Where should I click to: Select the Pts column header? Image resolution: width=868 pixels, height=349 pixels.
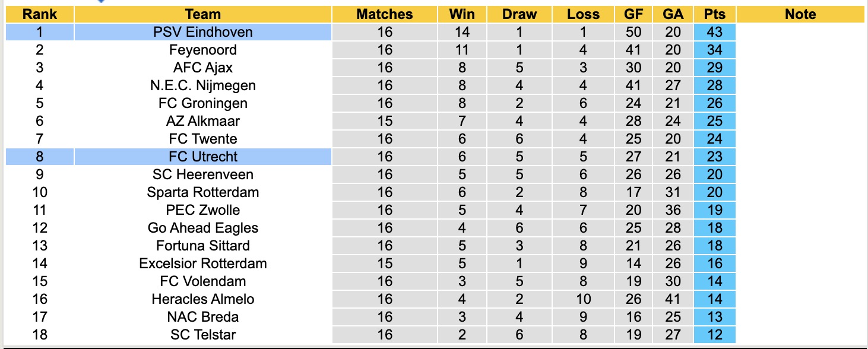click(714, 14)
